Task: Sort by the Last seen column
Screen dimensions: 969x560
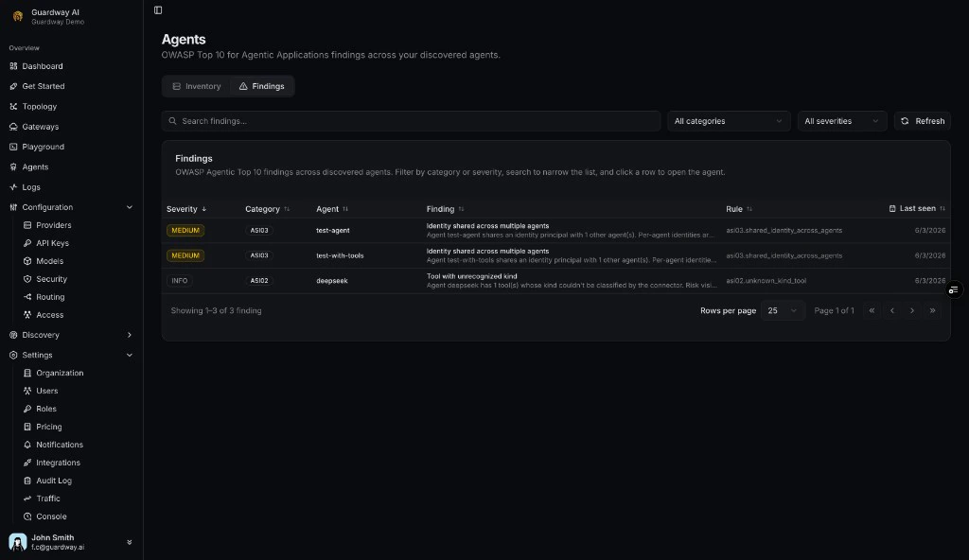Action: (917, 209)
